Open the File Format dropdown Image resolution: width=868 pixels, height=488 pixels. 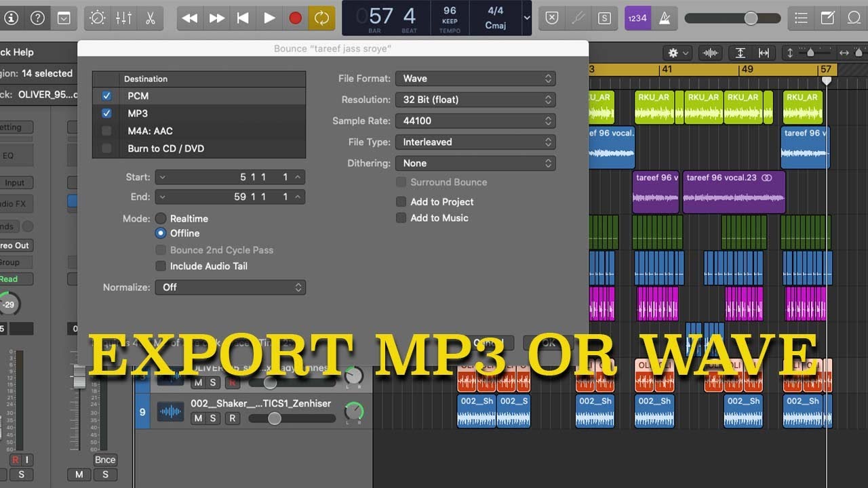475,79
